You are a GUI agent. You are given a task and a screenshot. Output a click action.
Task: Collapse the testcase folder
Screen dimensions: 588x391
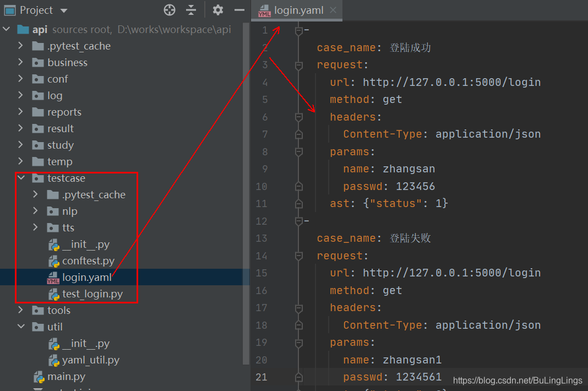click(x=21, y=178)
